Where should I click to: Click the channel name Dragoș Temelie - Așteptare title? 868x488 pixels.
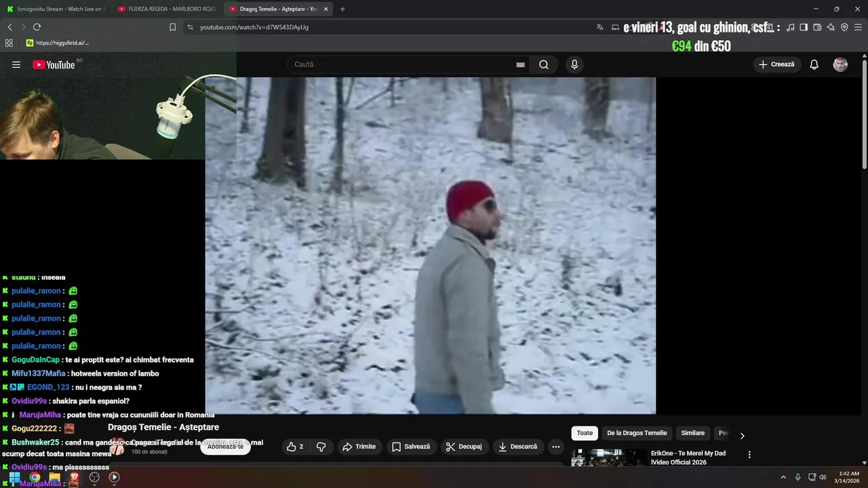tap(163, 427)
